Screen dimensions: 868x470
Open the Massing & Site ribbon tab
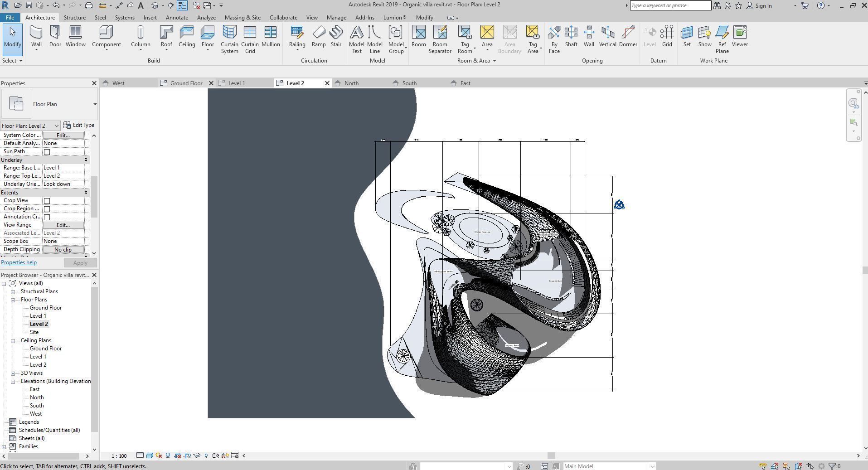point(242,18)
